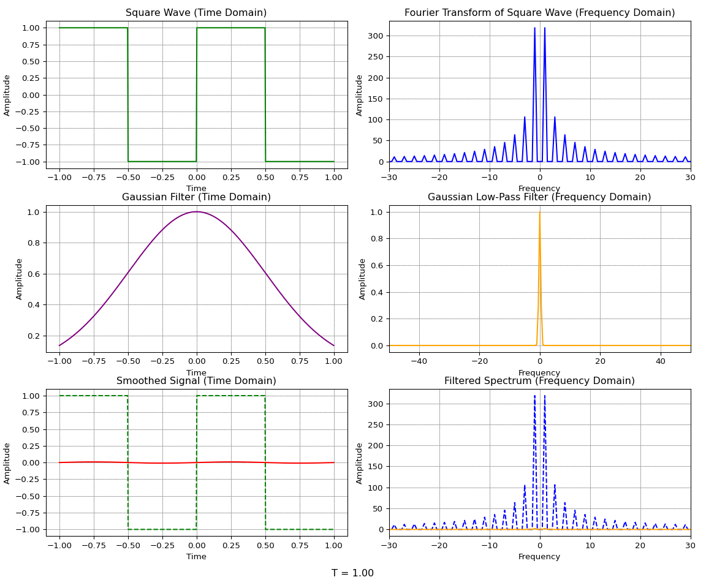Click the Amplitude label of Gaussian Filter plot
706x588 pixels.
tap(19, 279)
